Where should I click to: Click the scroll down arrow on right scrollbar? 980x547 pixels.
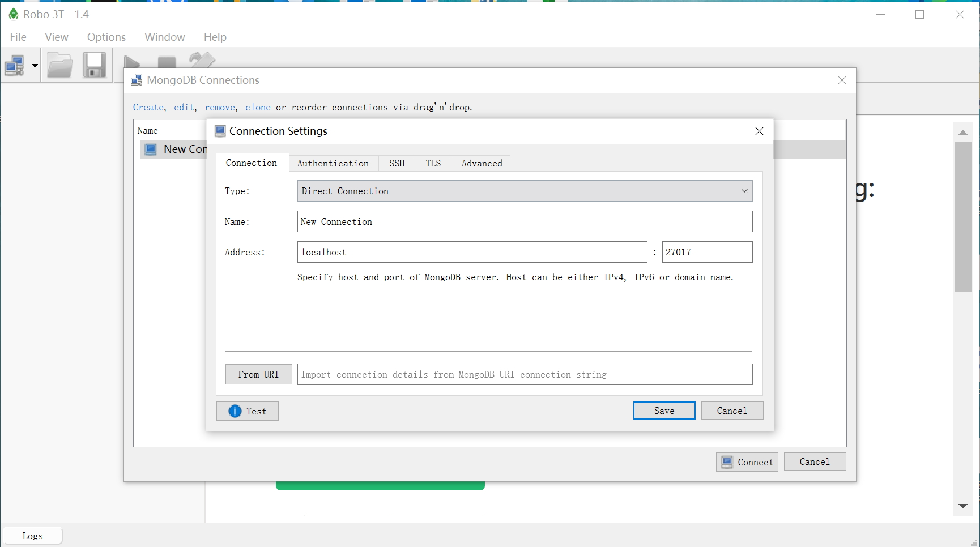click(963, 506)
